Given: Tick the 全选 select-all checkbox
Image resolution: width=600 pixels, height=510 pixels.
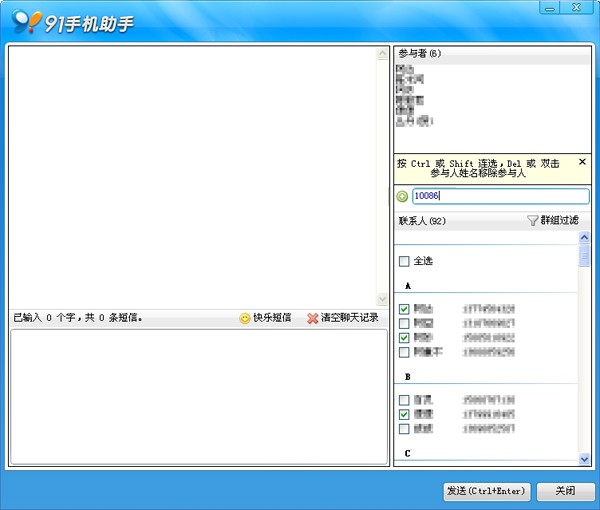Looking at the screenshot, I should click(404, 261).
